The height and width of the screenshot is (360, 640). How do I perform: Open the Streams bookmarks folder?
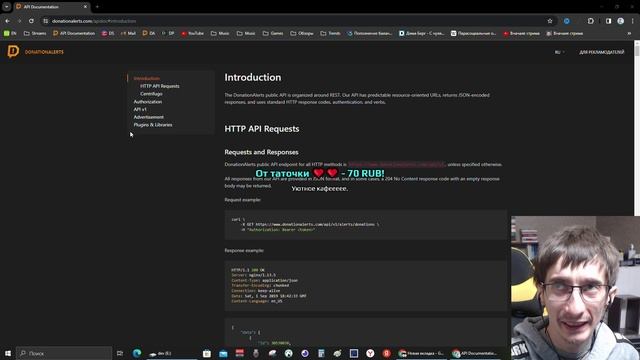coord(35,33)
